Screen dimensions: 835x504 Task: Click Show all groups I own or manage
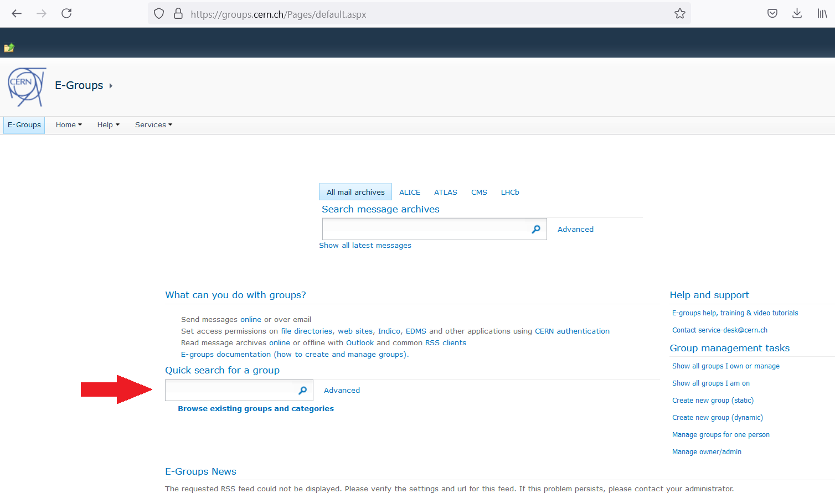[x=726, y=366]
